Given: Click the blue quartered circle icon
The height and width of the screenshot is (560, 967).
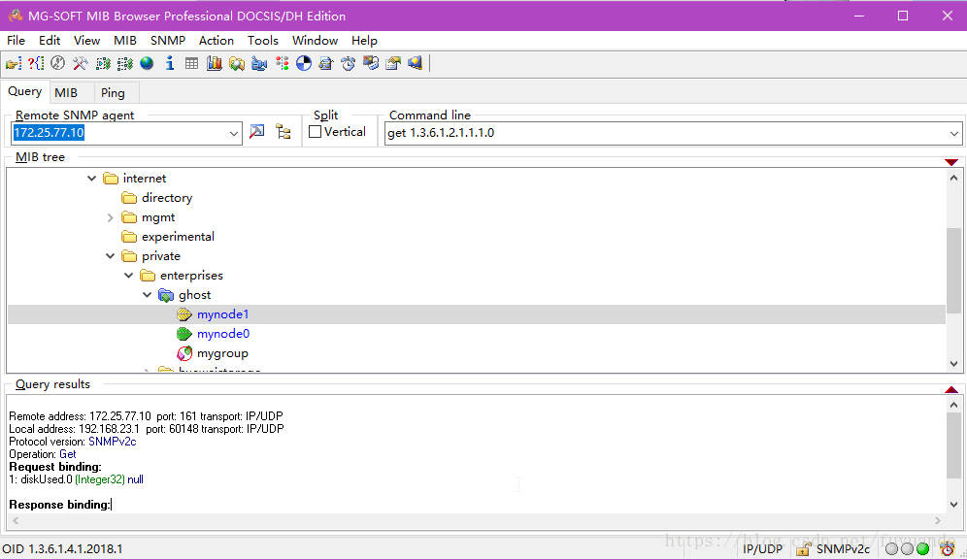Looking at the screenshot, I should 304,63.
